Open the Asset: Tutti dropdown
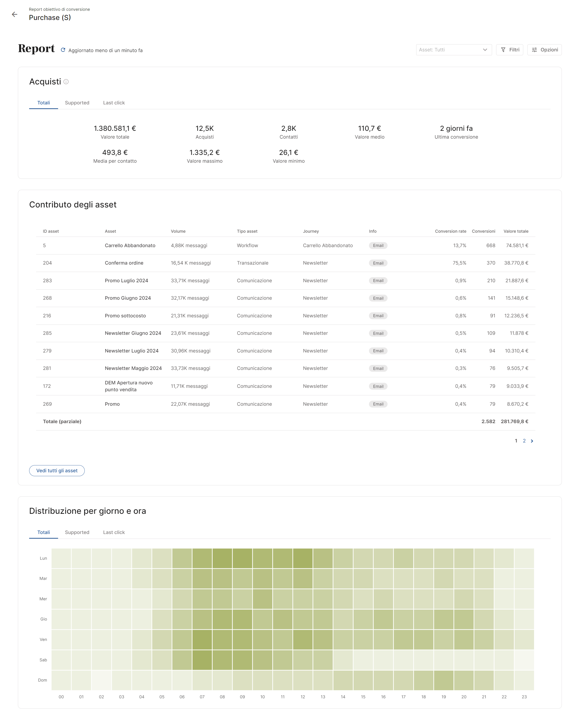The height and width of the screenshot is (713, 588). (x=454, y=50)
